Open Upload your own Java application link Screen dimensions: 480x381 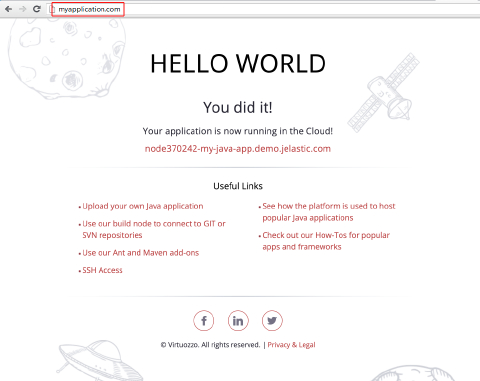coord(143,206)
